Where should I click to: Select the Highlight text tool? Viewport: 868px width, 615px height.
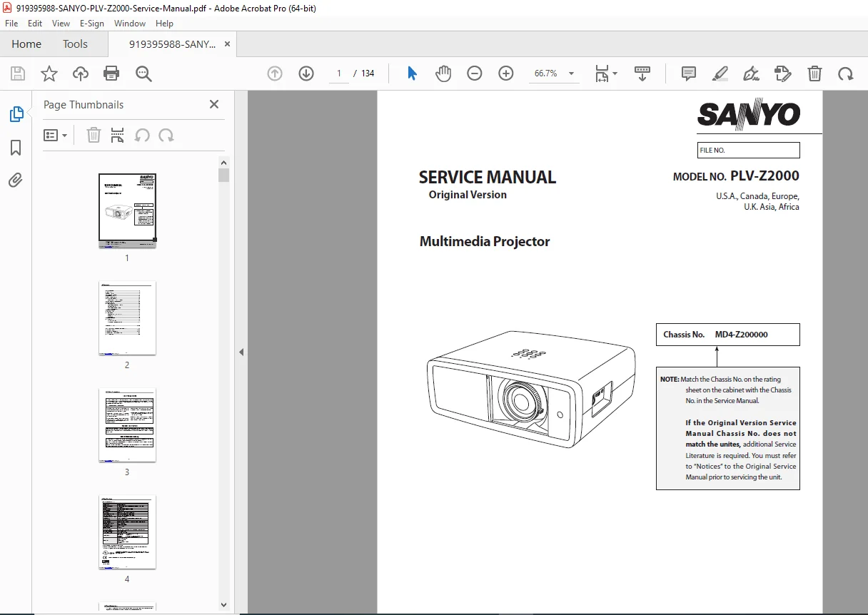720,73
